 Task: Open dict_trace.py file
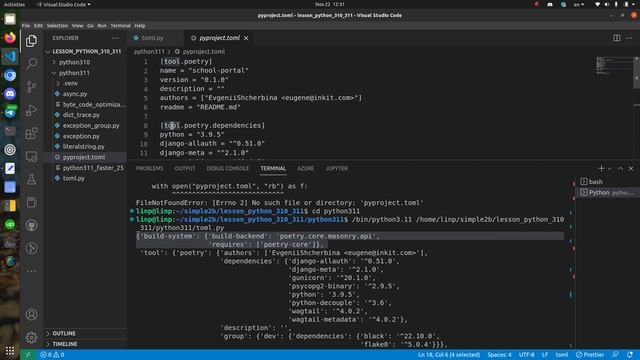81,115
